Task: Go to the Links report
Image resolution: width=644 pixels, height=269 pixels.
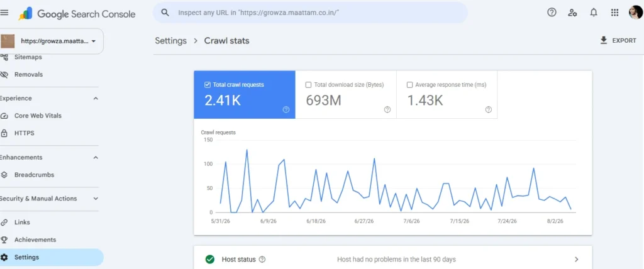Action: [x=22, y=222]
